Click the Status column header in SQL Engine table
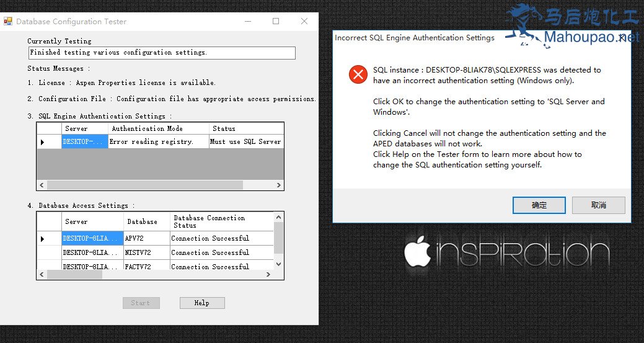Viewport: 644px width, 343px height. tap(247, 128)
